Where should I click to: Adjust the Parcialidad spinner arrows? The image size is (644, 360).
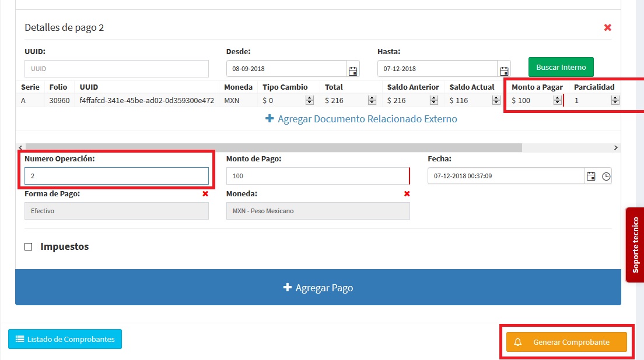614,101
